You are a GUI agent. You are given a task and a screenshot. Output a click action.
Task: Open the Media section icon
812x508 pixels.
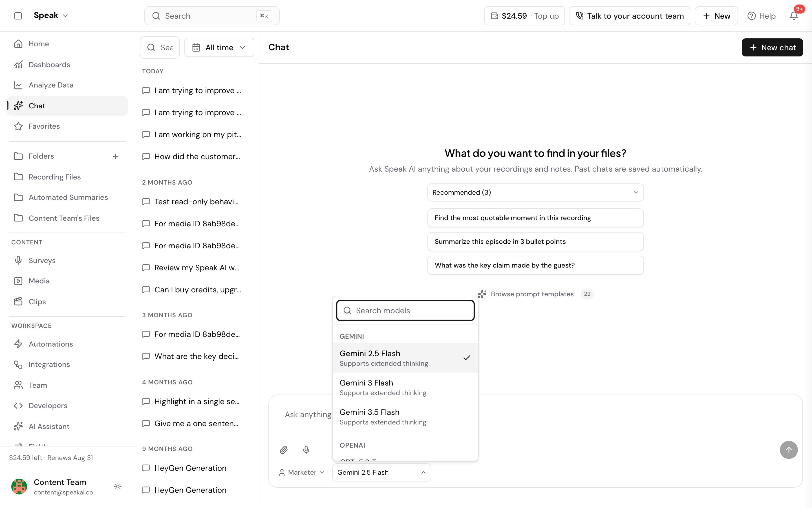pyautogui.click(x=18, y=281)
